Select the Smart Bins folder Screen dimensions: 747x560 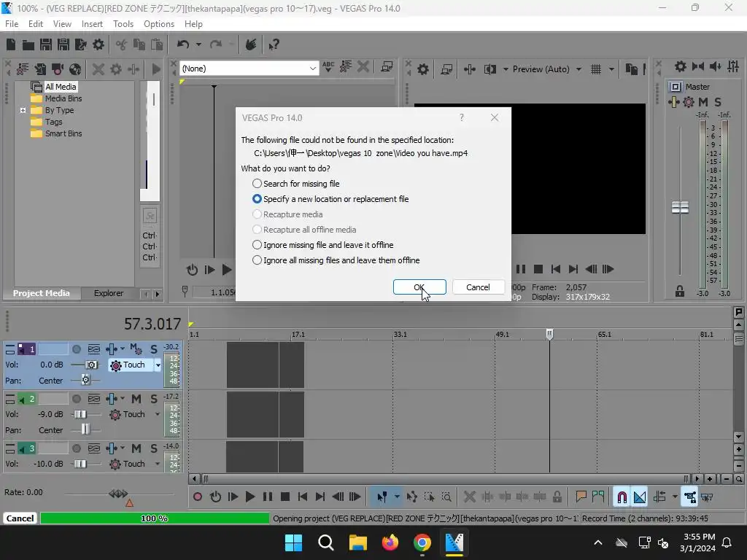point(56,134)
